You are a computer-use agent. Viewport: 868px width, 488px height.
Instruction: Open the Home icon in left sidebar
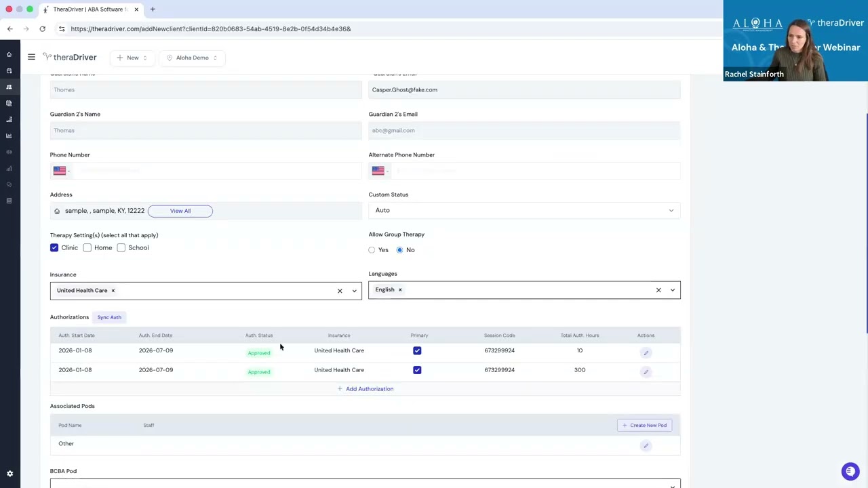pos(9,54)
